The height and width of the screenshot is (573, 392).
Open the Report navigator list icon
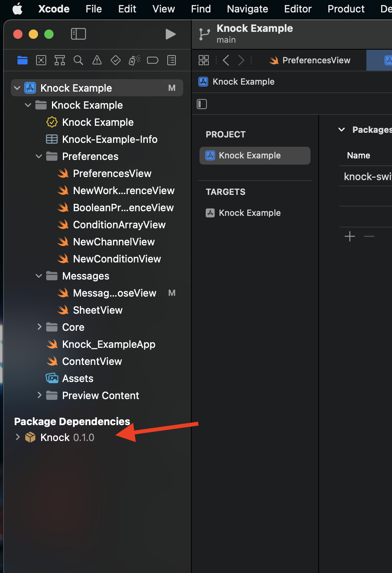(171, 60)
